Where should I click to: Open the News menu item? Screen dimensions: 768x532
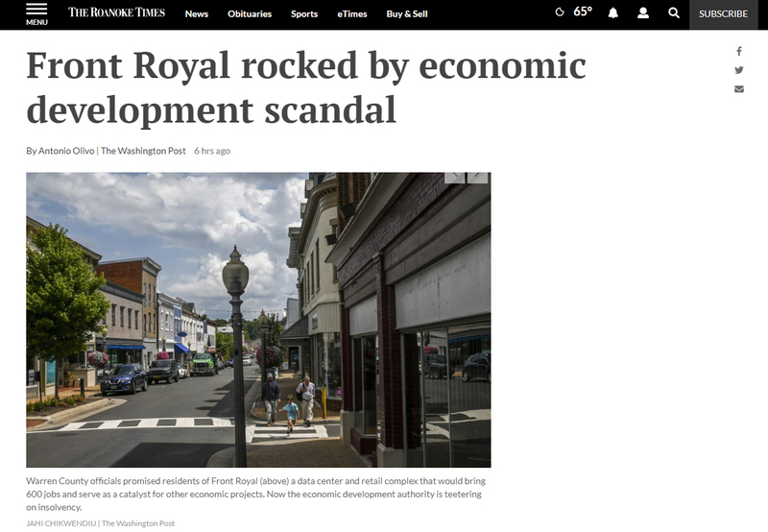197,13
